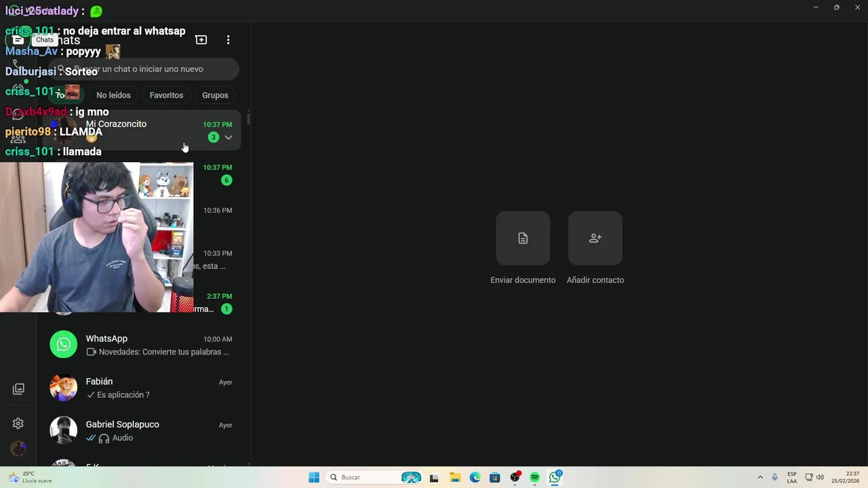Open the network tray icon
The image size is (868, 488).
pyautogui.click(x=809, y=477)
